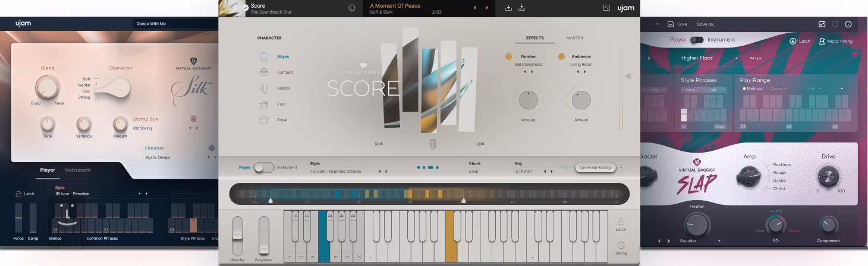Click the Dance With Me preset field

175,24
